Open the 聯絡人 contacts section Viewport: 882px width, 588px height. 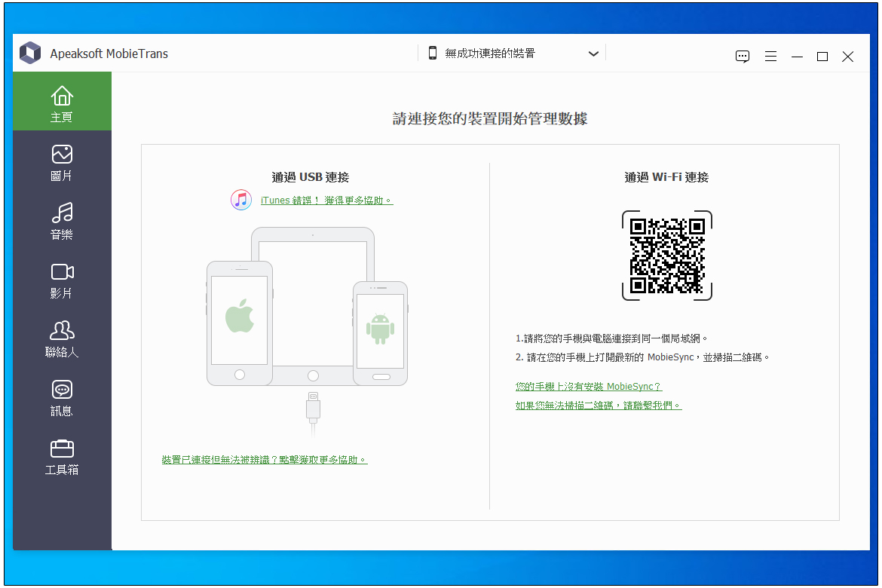(62, 338)
